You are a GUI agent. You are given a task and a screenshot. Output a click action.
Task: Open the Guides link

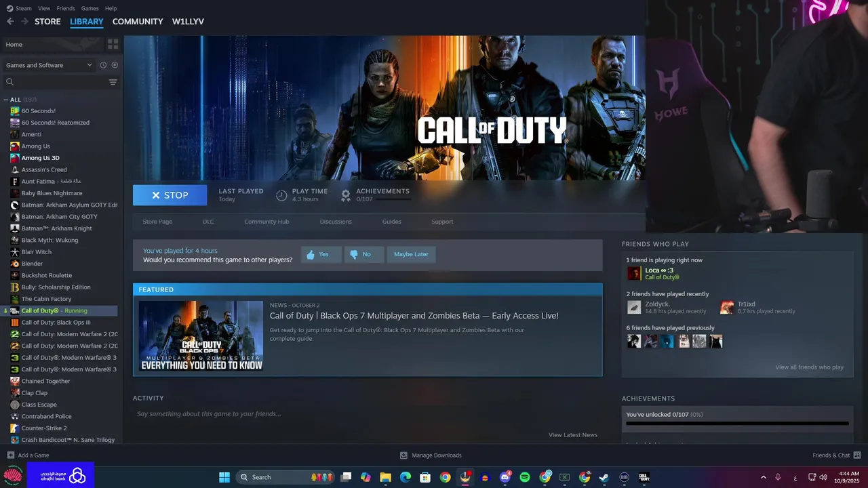[x=391, y=222]
